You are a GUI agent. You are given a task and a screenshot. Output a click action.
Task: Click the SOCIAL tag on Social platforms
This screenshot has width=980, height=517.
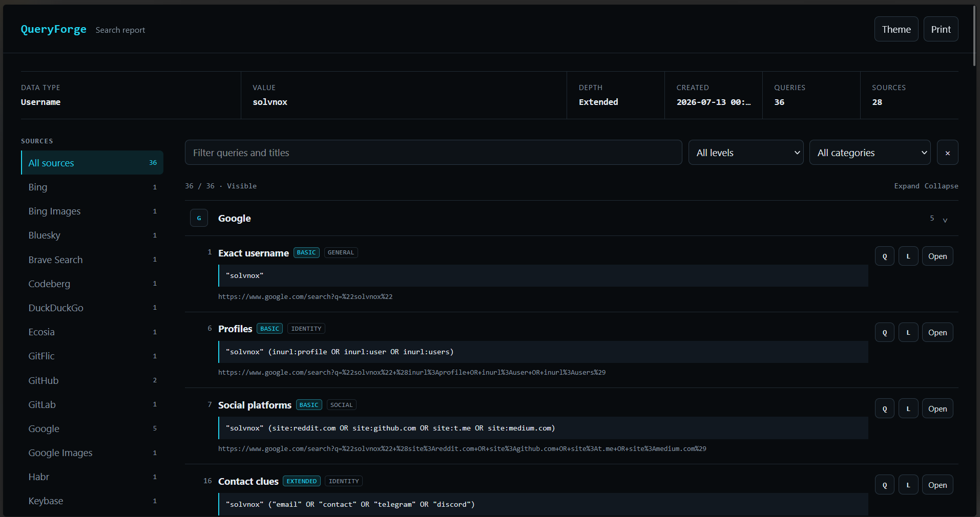click(x=341, y=405)
